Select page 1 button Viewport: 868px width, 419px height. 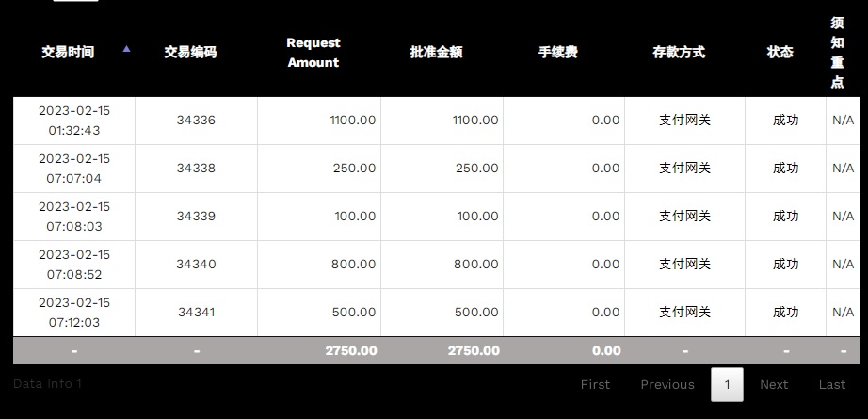pyautogui.click(x=727, y=384)
